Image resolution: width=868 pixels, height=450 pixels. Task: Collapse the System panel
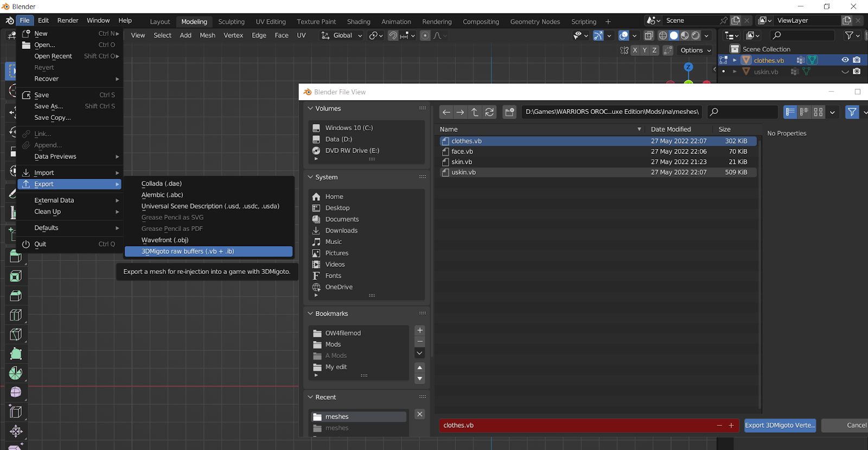[x=311, y=177]
